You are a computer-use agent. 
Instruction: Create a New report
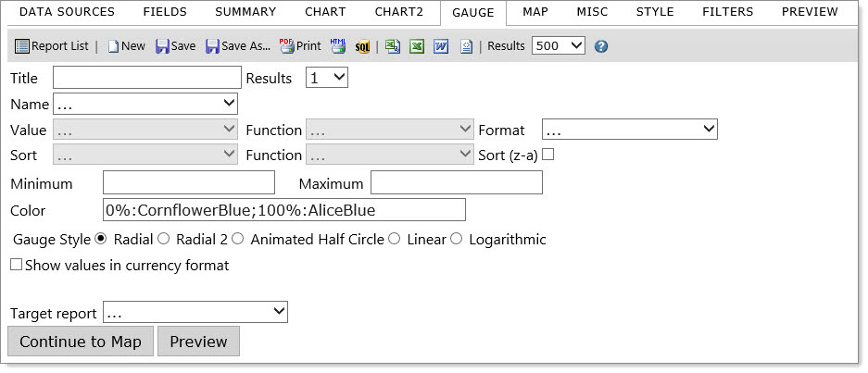[x=126, y=46]
